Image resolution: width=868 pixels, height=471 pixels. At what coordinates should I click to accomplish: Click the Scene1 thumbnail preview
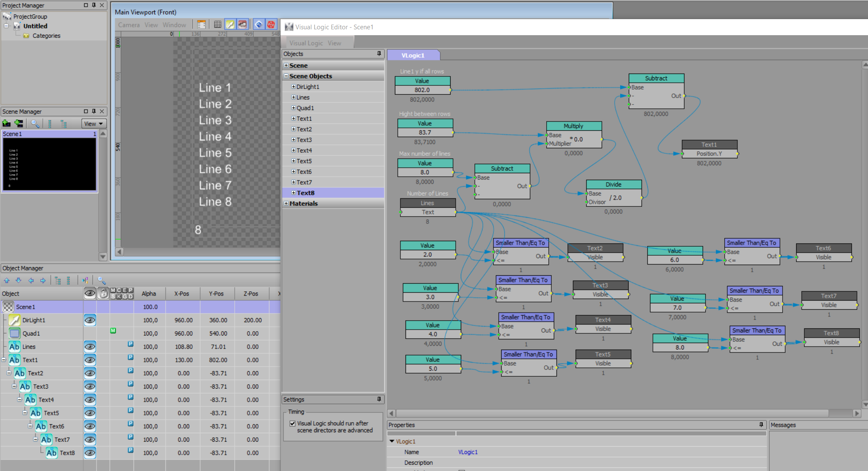click(x=50, y=164)
